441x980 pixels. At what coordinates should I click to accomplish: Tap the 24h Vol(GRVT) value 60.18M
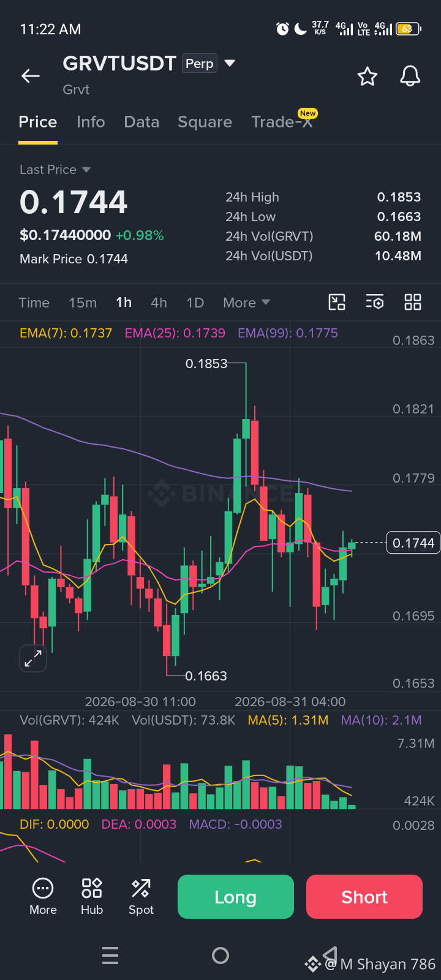[x=398, y=236]
